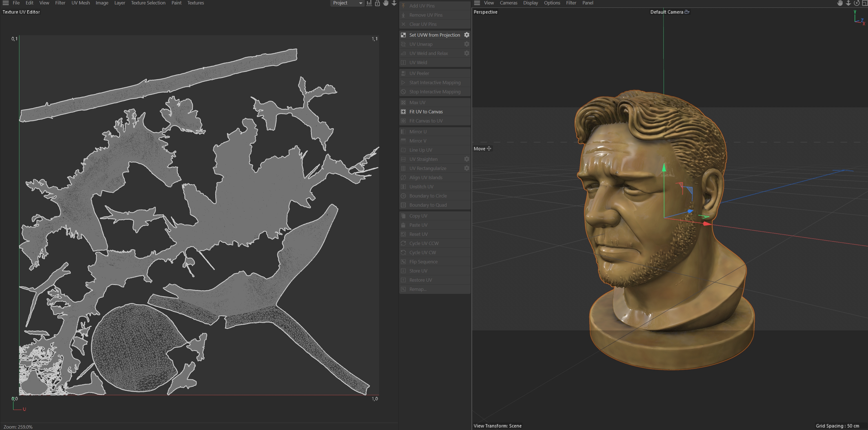
Task: Click the green Y-axis arrow handle on the model
Action: [x=664, y=167]
